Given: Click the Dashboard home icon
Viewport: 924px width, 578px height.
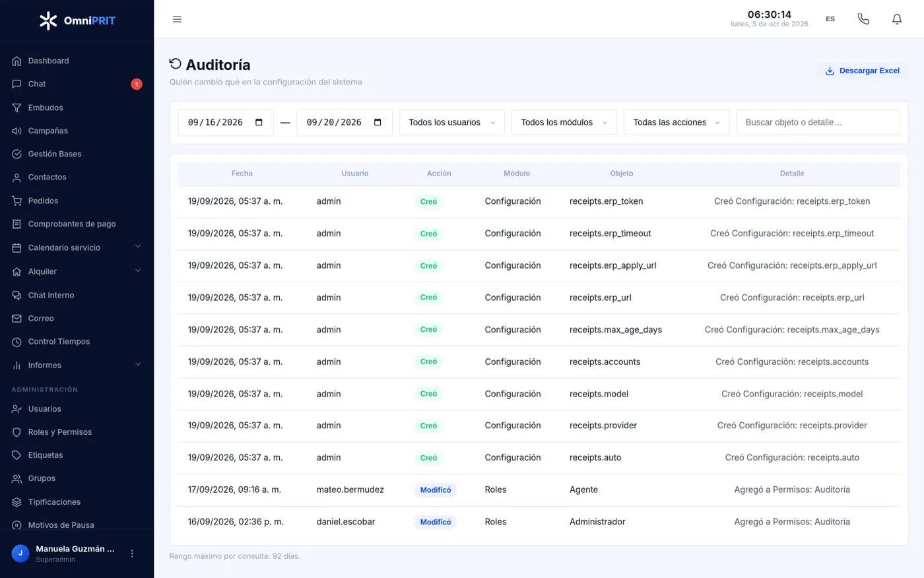Looking at the screenshot, I should [x=17, y=61].
